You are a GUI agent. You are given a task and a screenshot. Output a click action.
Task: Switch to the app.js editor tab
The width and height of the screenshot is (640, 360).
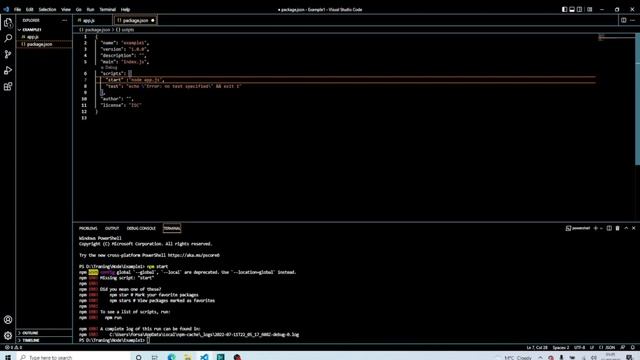pos(92,20)
